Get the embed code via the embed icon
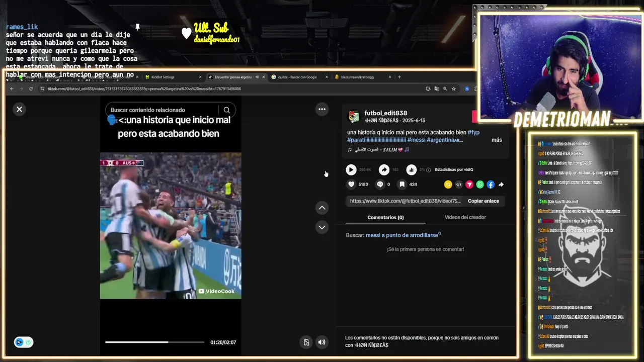The width and height of the screenshot is (644, 362). point(458,185)
